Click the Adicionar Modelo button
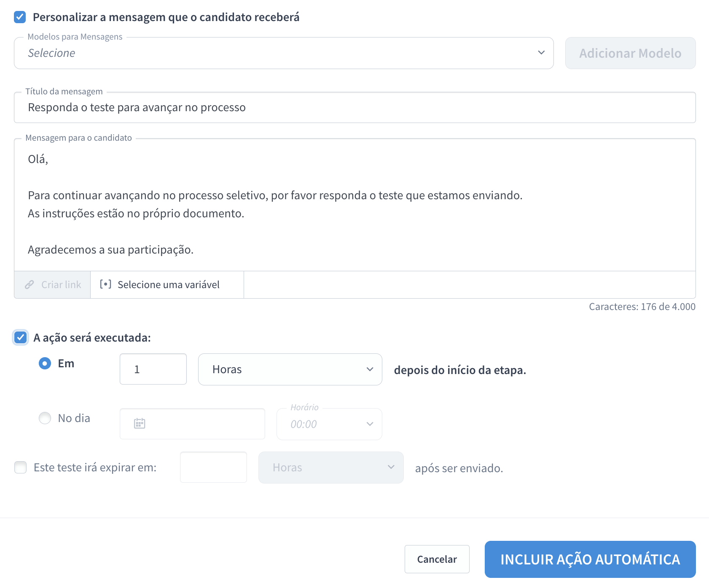The width and height of the screenshot is (709, 588). (630, 53)
